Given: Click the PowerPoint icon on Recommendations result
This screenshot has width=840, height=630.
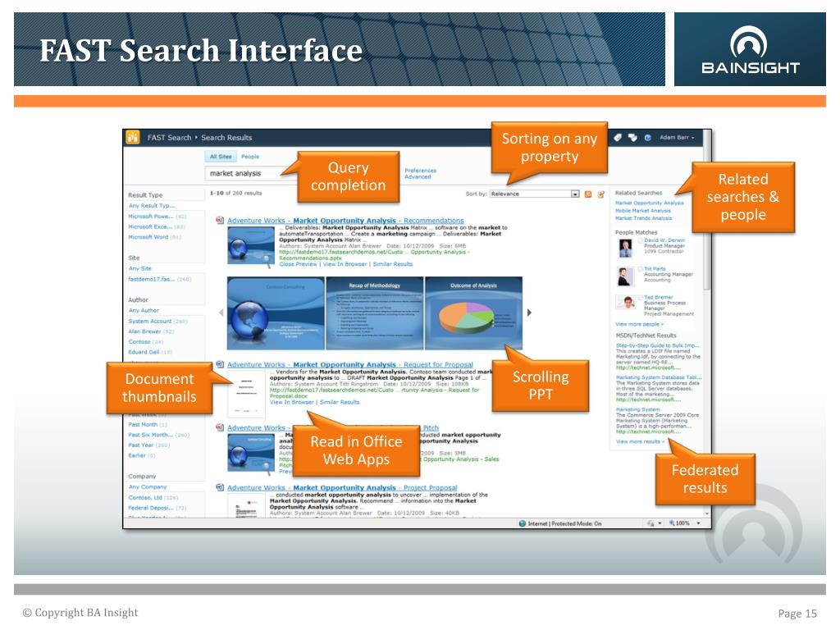Looking at the screenshot, I should click(x=220, y=220).
